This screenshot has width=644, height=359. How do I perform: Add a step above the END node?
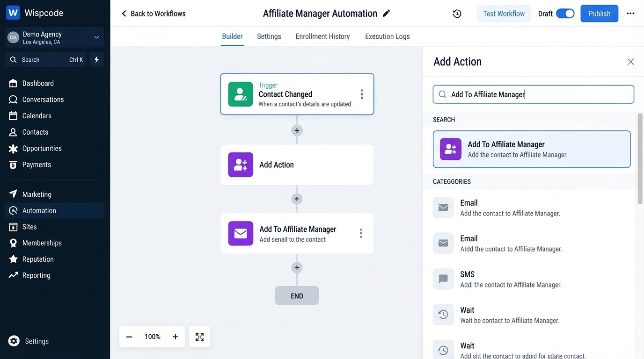[x=297, y=268]
